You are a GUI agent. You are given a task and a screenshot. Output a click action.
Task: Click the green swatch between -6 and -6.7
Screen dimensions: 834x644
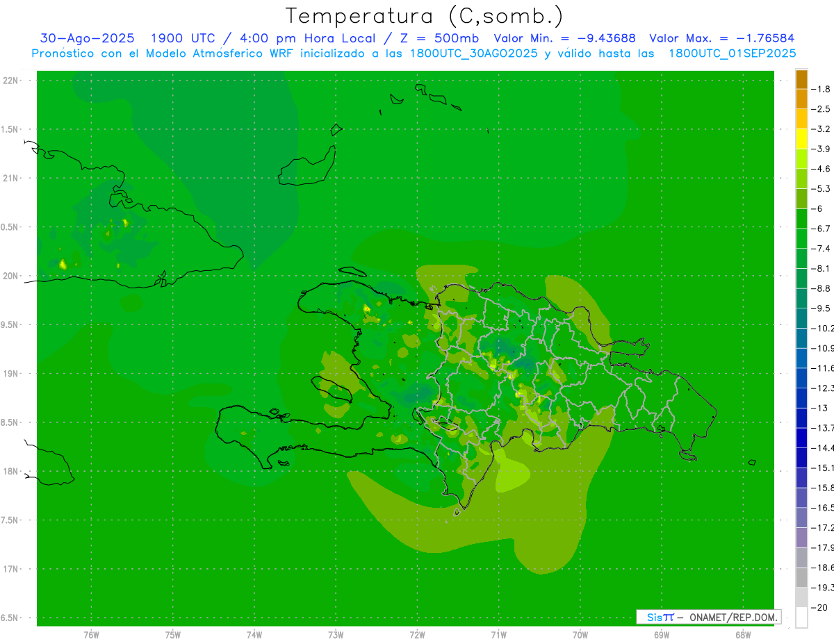point(801,218)
